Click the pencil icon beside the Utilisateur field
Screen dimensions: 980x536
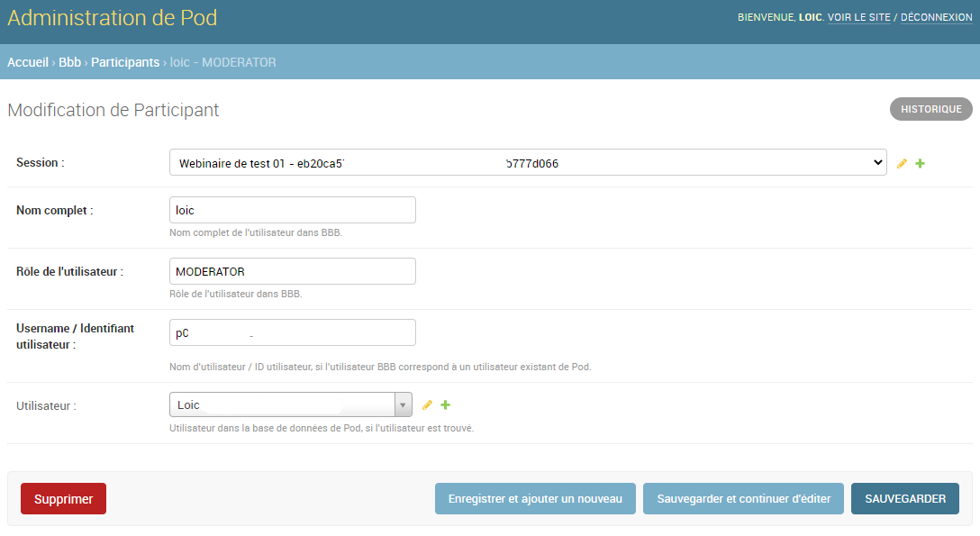click(x=427, y=405)
